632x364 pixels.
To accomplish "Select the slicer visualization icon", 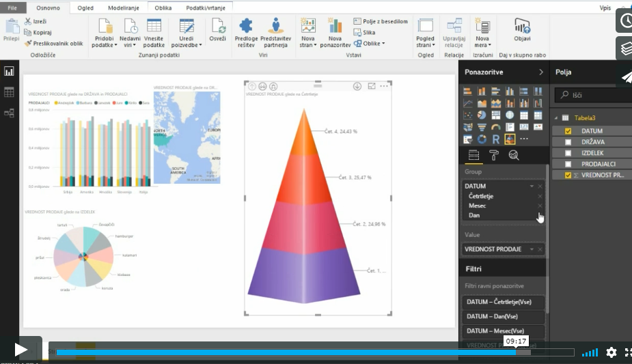I will pyautogui.click(x=467, y=139).
